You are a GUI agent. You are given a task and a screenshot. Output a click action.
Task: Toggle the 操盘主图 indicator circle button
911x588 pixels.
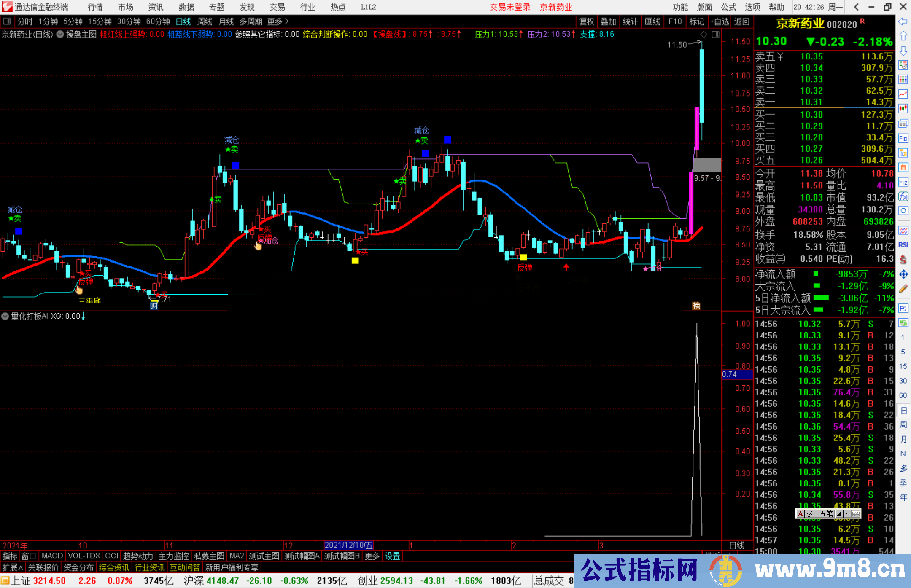(60, 34)
